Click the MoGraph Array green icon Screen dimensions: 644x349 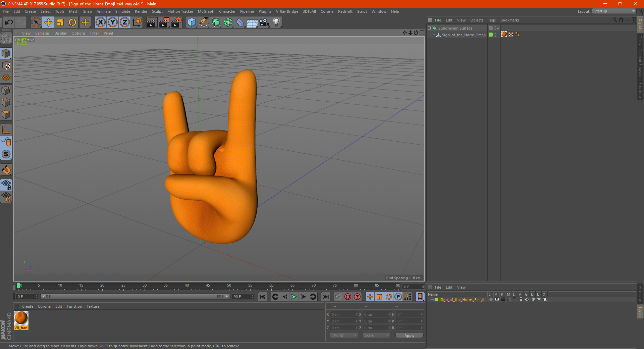coord(228,22)
